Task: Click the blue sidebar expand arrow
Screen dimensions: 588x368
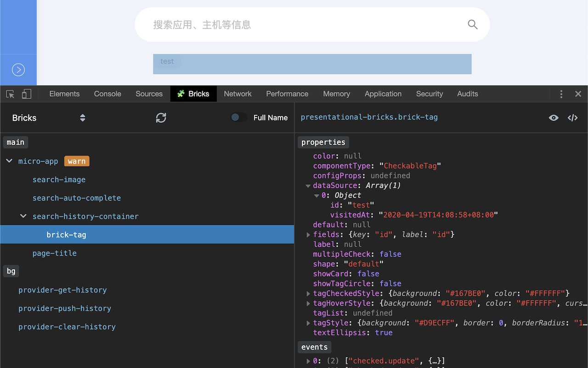Action: tap(18, 69)
